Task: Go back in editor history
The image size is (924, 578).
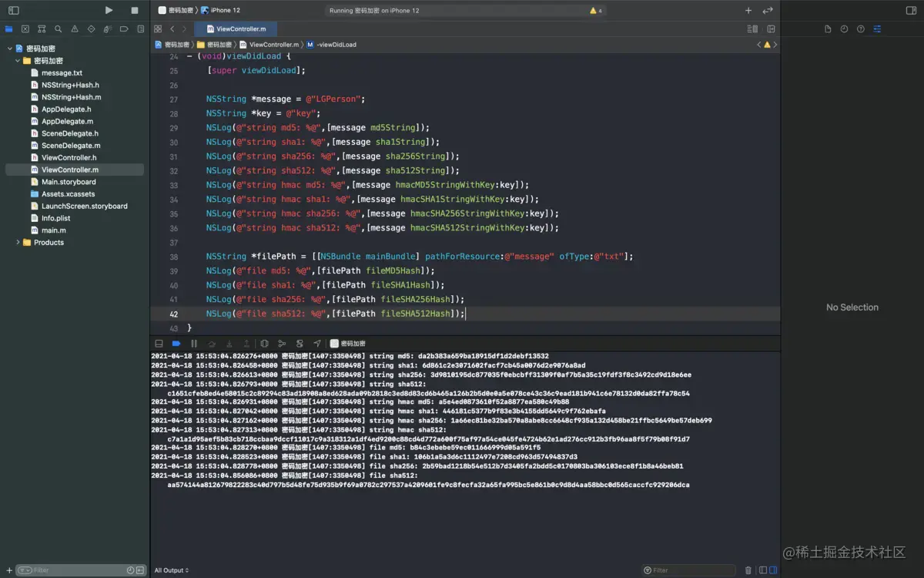Action: point(172,29)
